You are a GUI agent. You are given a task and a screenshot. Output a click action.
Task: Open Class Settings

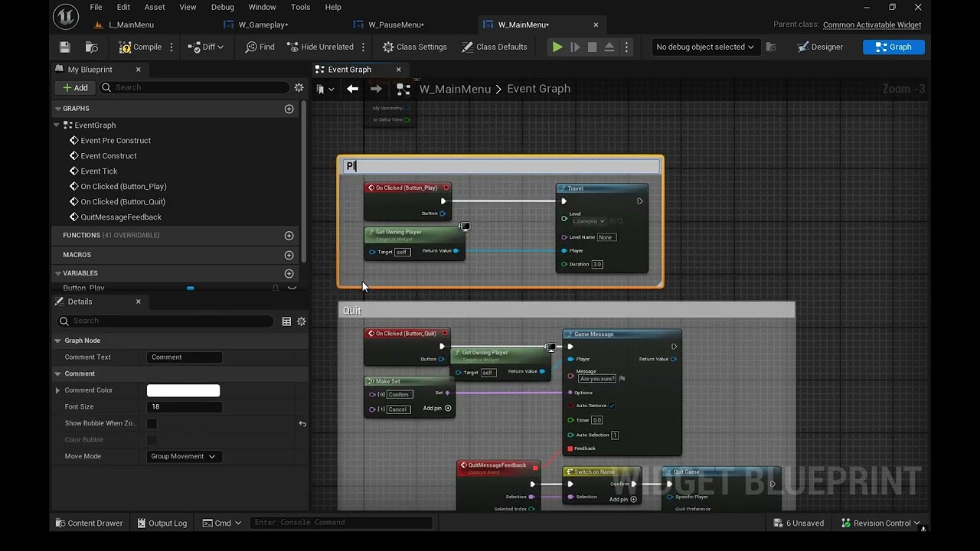414,47
